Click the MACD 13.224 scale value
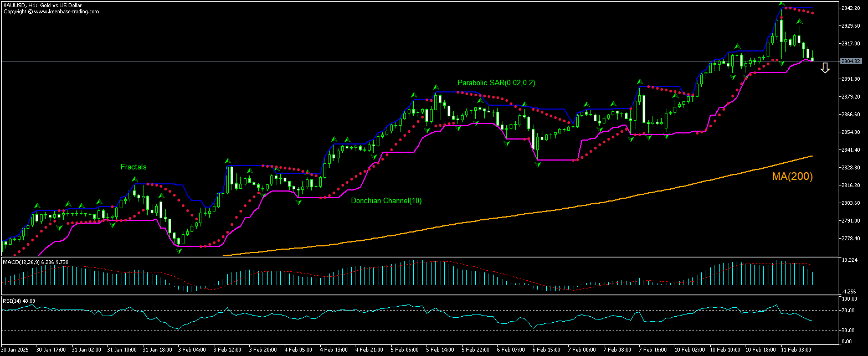This screenshot has height=356, width=868. click(849, 260)
